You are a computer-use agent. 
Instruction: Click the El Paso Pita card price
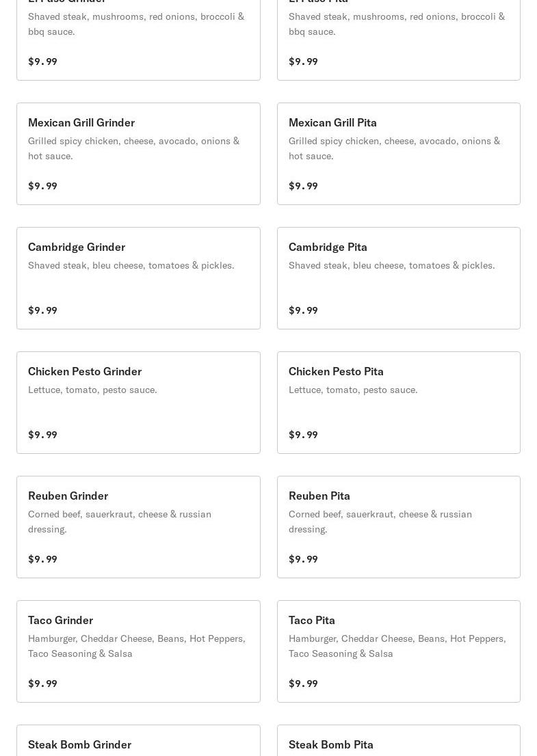pos(303,62)
